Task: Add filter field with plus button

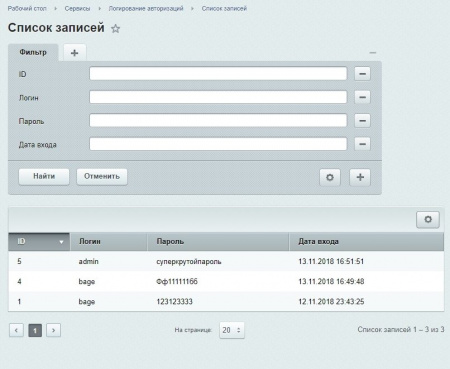Action: point(360,177)
